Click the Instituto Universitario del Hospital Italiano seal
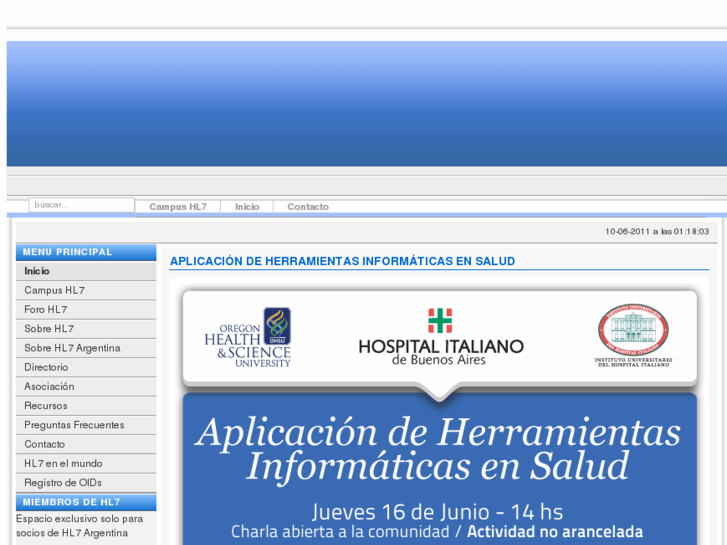The image size is (727, 545). [x=633, y=335]
